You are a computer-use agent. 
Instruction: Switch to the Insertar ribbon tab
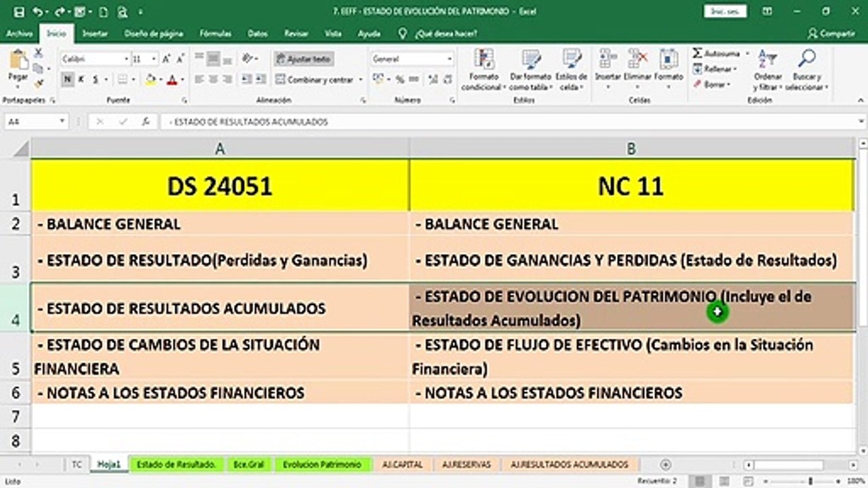point(94,33)
